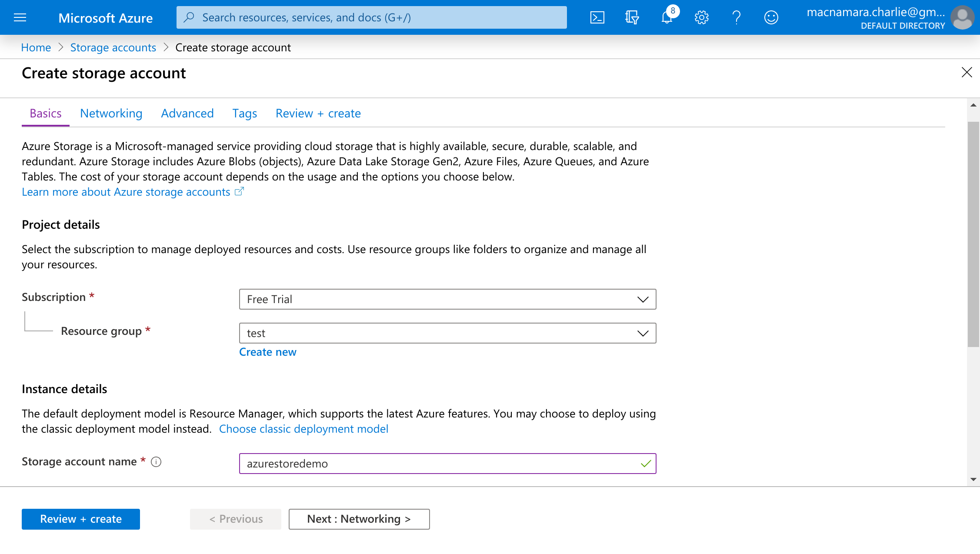Viewport: 980px width, 554px height.
Task: Click the scrollbar down arrow
Action: [x=973, y=479]
